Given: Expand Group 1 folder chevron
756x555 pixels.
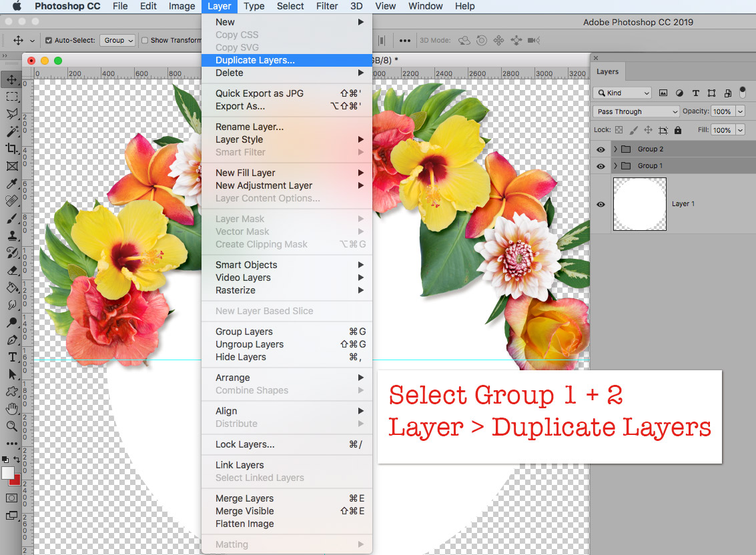Looking at the screenshot, I should click(615, 166).
